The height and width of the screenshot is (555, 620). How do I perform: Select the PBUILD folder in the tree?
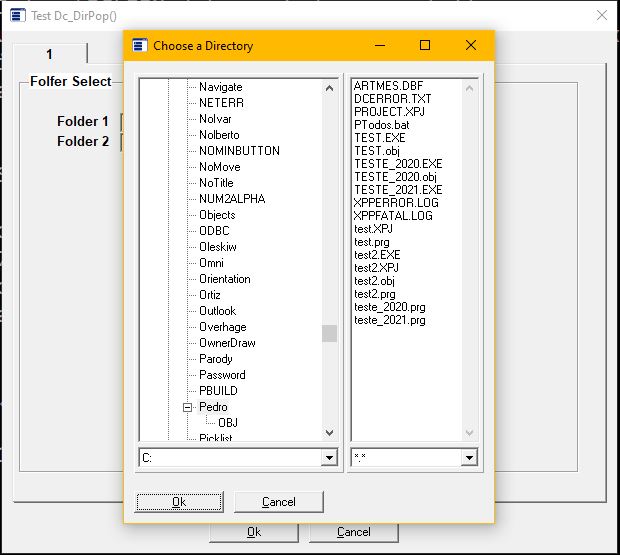(x=218, y=391)
